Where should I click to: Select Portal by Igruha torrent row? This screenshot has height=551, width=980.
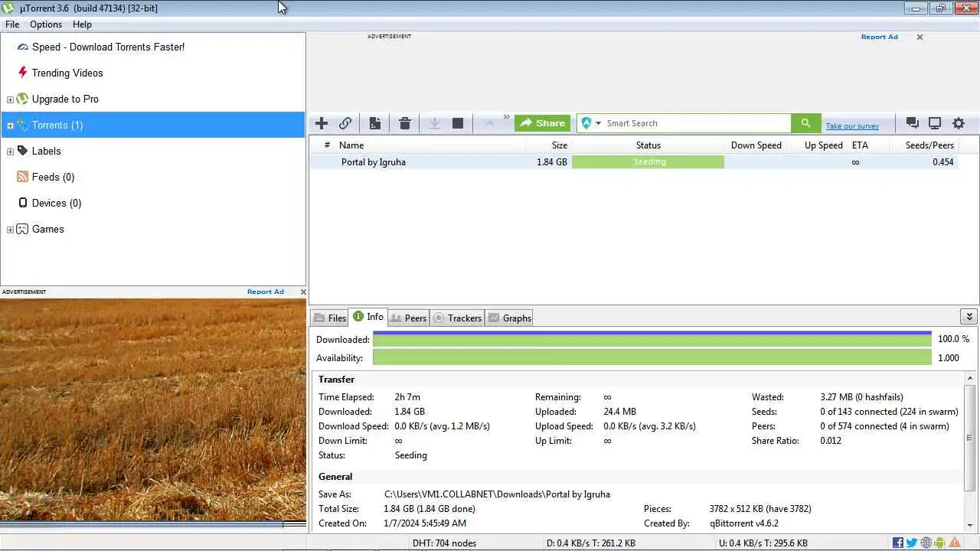click(634, 162)
